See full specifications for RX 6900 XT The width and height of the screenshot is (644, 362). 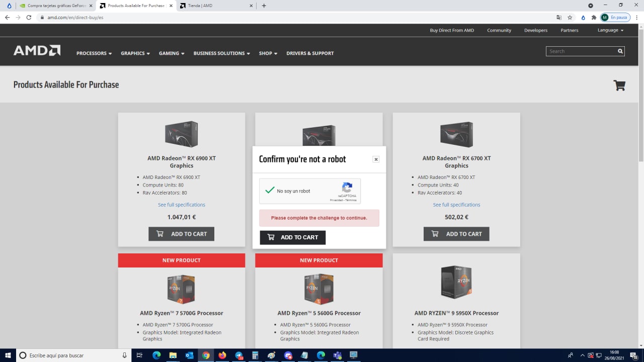[182, 205]
